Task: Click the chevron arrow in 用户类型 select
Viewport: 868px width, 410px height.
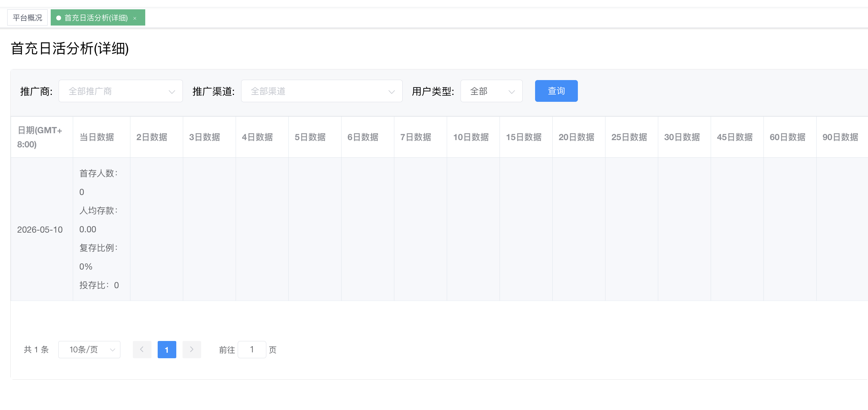Action: 512,92
